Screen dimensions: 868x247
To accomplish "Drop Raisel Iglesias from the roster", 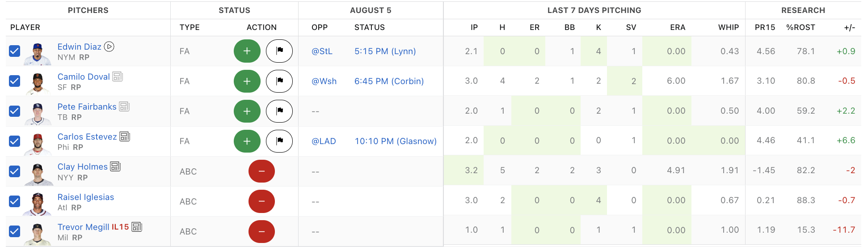I will (261, 201).
